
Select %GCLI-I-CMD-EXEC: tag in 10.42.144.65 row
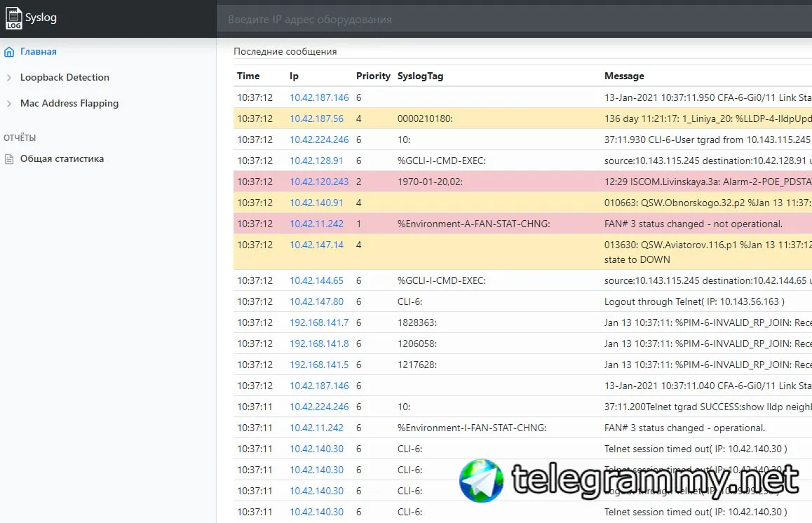point(441,280)
